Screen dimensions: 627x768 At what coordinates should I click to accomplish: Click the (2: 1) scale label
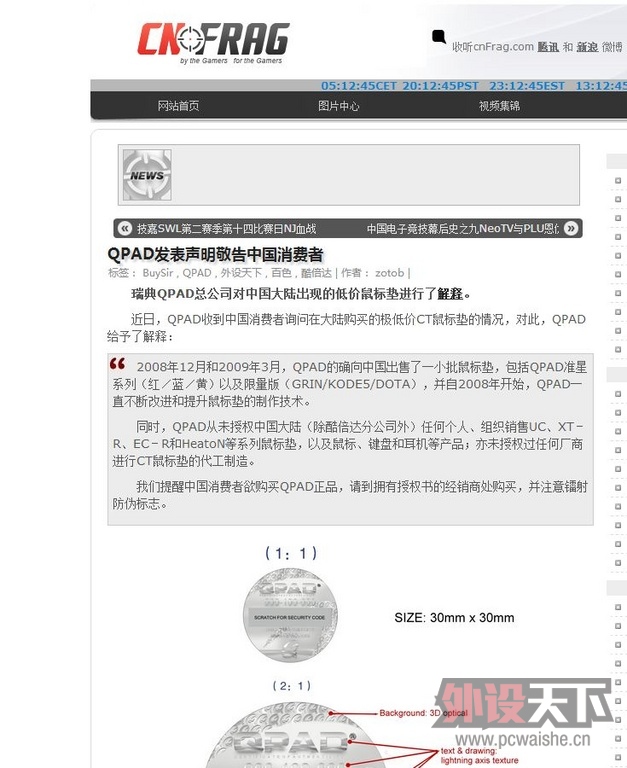click(x=291, y=686)
